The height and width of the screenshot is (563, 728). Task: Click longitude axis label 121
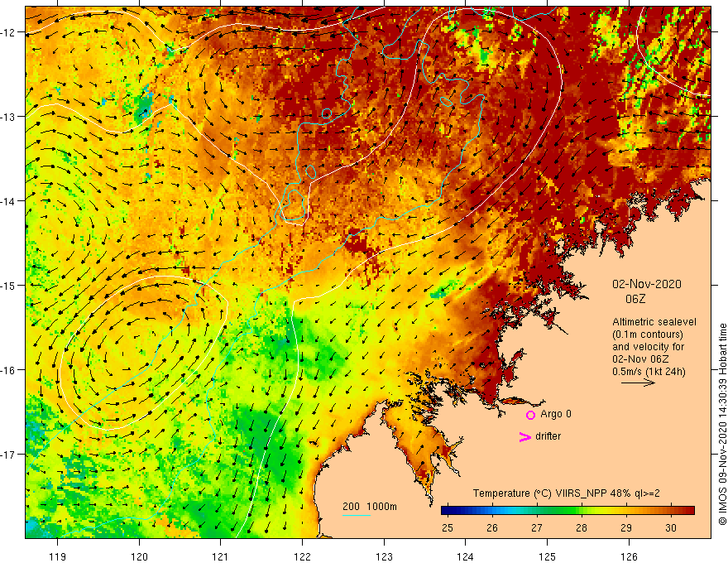click(x=221, y=556)
